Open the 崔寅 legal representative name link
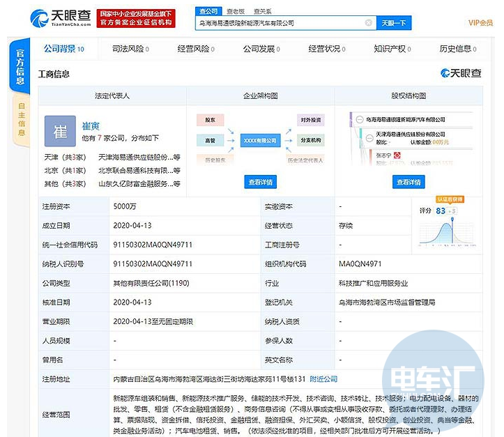 click(x=91, y=125)
